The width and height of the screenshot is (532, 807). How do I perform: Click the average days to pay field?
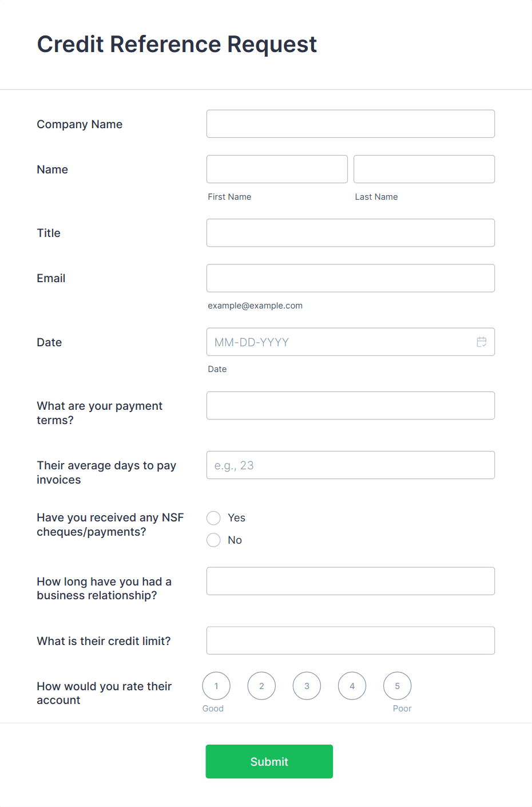[x=350, y=465]
